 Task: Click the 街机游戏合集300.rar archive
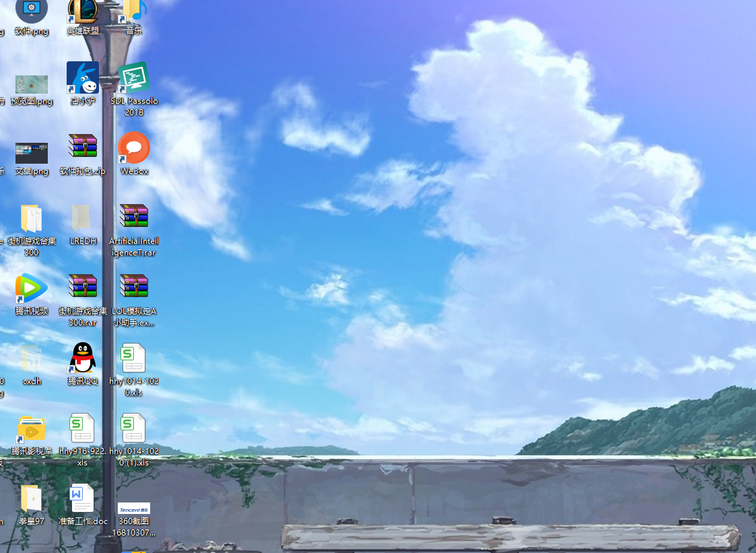83,286
